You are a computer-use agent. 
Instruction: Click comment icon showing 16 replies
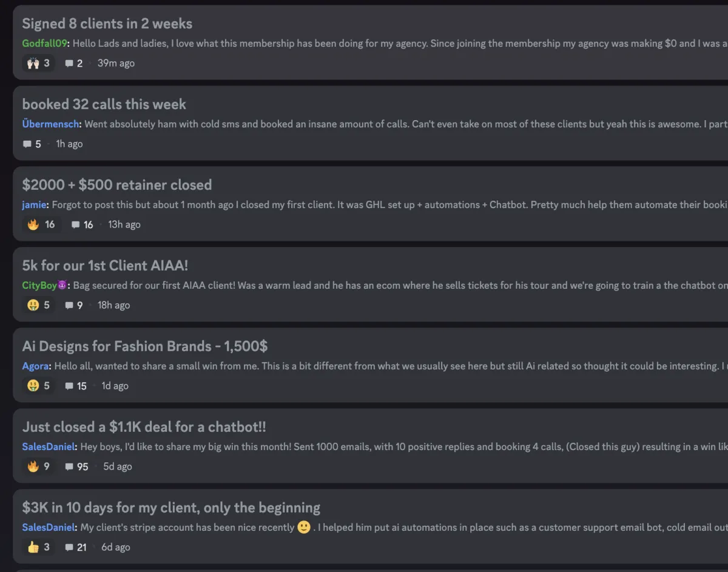pyautogui.click(x=75, y=224)
